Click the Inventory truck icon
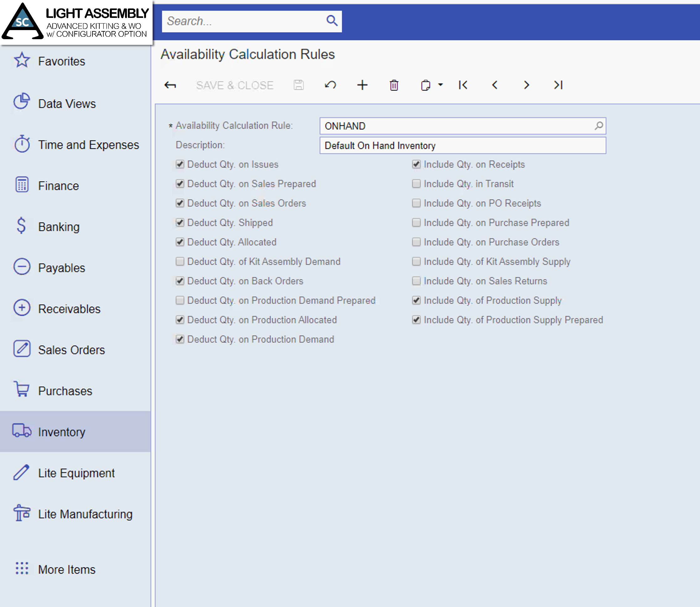Image resolution: width=700 pixels, height=607 pixels. pos(22,431)
